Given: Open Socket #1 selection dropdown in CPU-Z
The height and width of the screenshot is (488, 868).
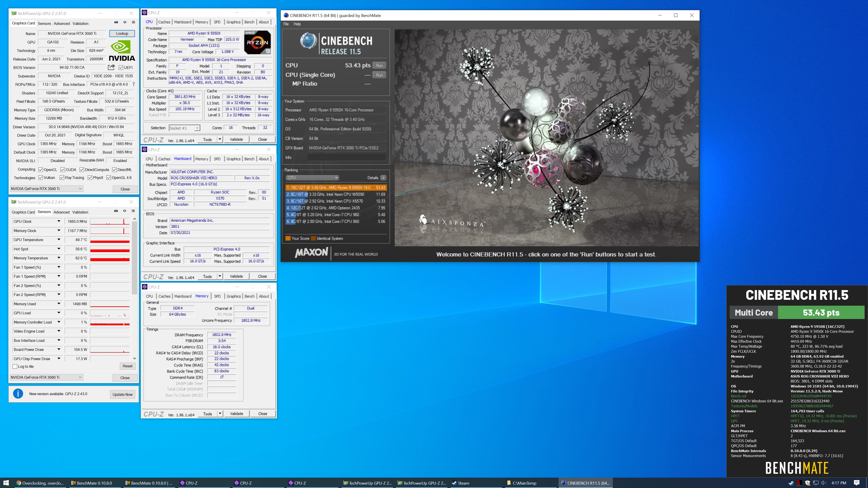Looking at the screenshot, I should tap(184, 128).
